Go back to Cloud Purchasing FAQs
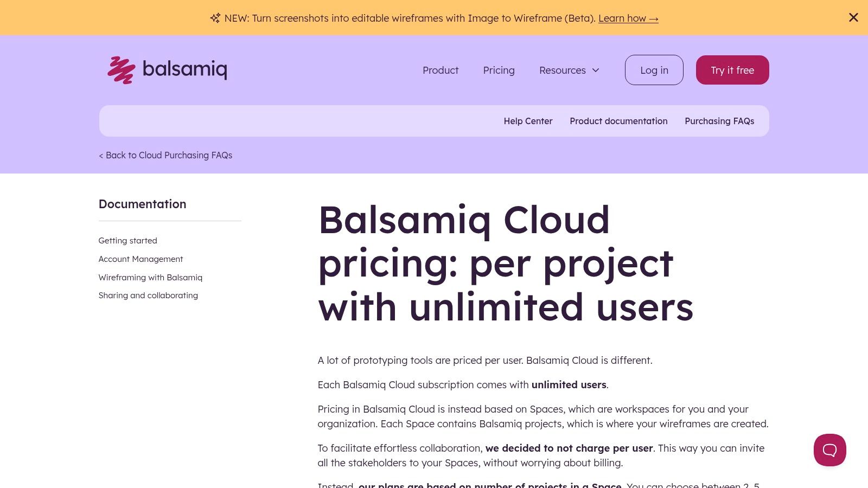The image size is (868, 488). coord(165,155)
